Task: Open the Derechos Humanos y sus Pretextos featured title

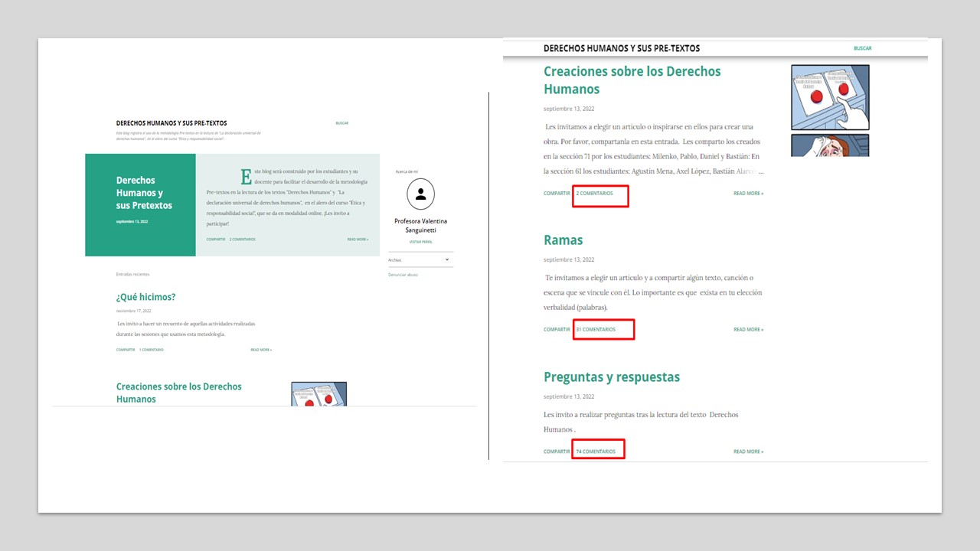Action: coord(144,193)
